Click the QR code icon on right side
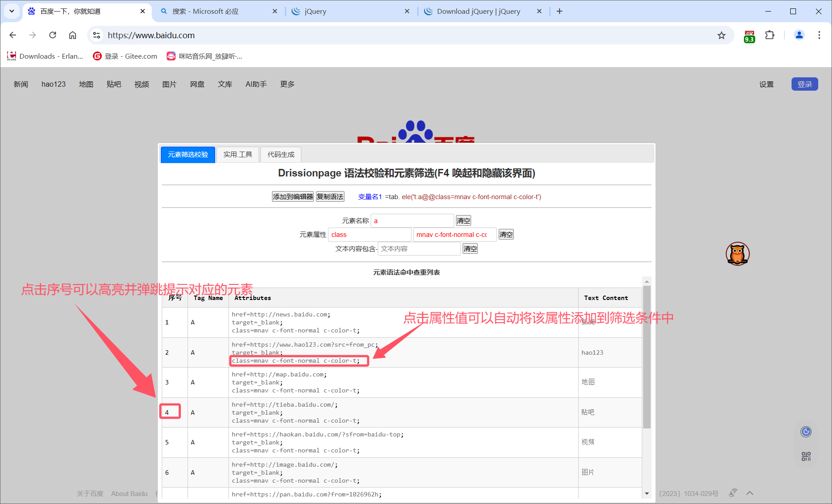 806,456
